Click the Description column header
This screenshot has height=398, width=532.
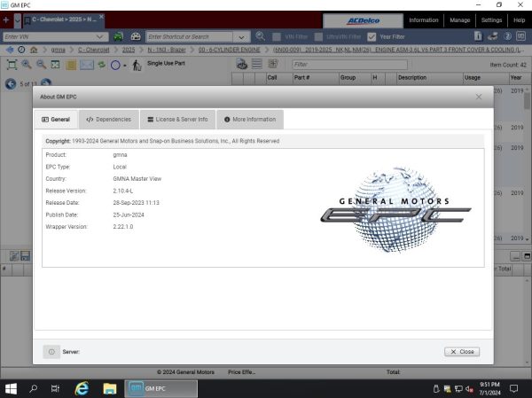pyautogui.click(x=429, y=78)
